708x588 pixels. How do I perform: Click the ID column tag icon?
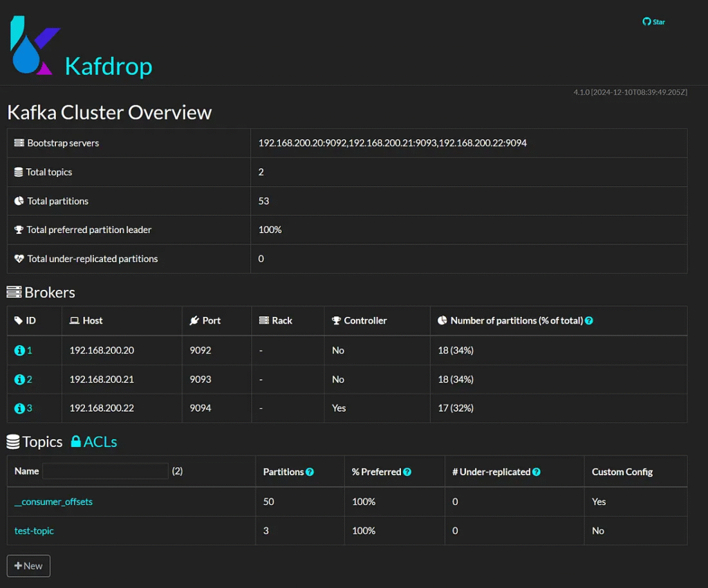click(x=19, y=321)
